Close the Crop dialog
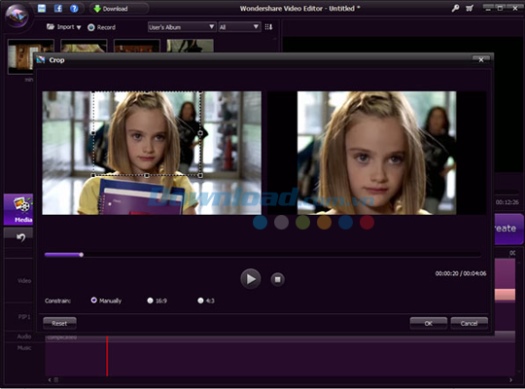This screenshot has height=389, width=525. coord(481,60)
